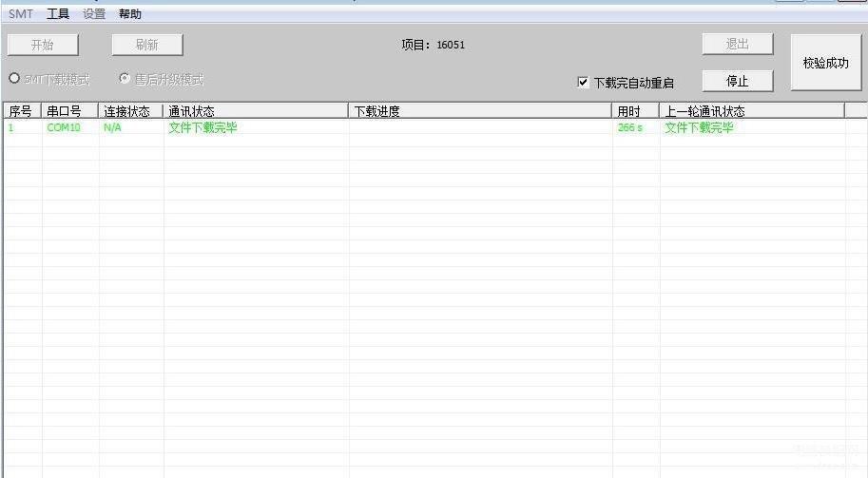Toggle the 下载完自动重启 checkbox
Screen dimensions: 868x478
click(584, 83)
